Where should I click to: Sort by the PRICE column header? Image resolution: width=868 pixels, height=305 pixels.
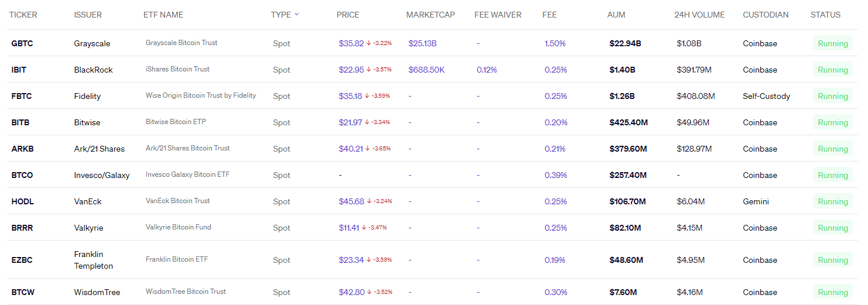(348, 15)
